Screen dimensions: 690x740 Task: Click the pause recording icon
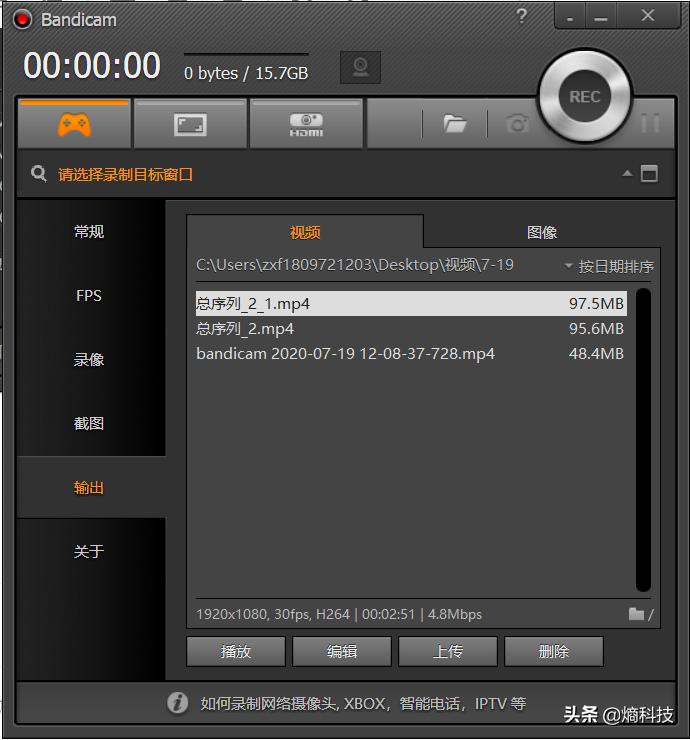[650, 123]
